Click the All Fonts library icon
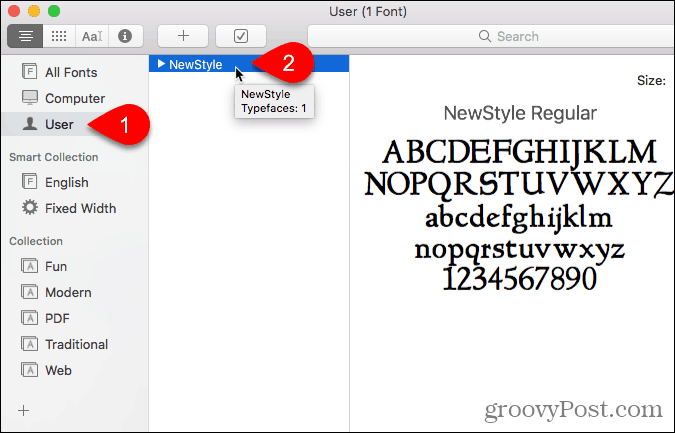 pos(30,71)
